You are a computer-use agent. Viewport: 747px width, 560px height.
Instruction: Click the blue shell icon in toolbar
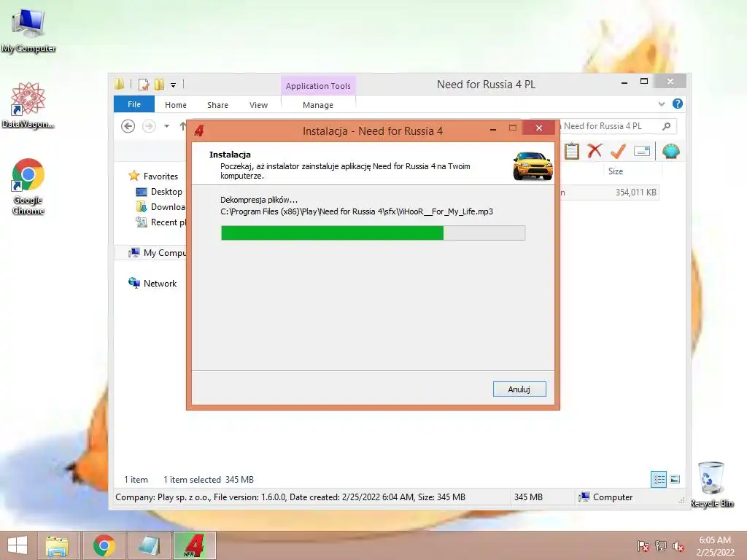(x=671, y=152)
